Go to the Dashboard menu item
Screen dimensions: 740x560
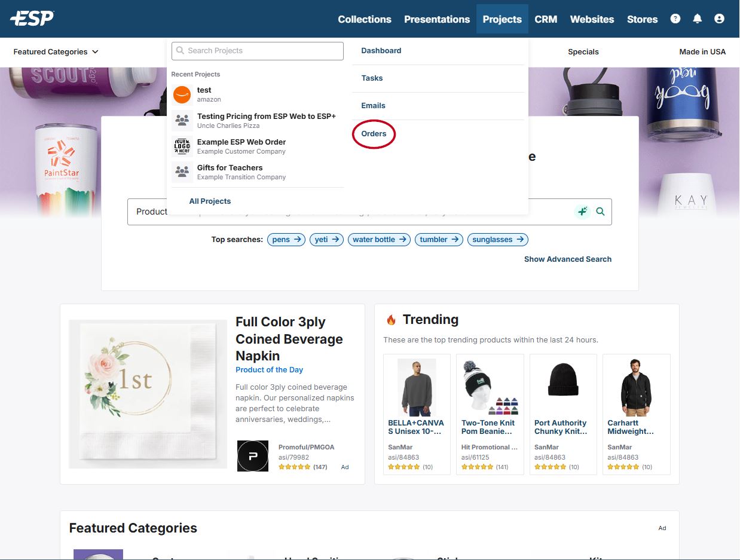click(x=381, y=51)
